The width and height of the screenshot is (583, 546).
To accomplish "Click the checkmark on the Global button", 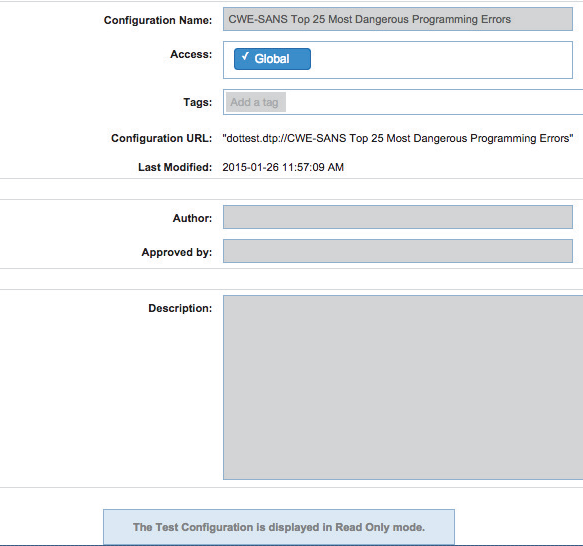I will pos(245,57).
